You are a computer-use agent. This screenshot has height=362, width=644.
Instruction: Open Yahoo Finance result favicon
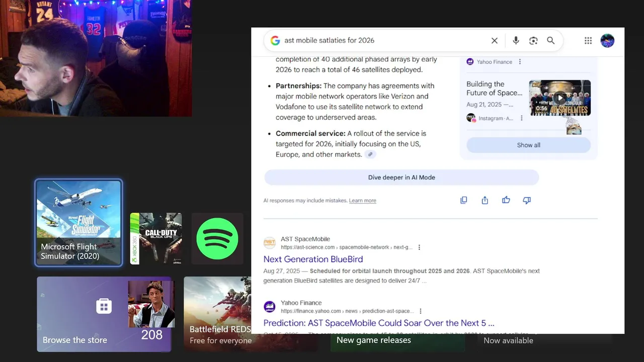coord(270,307)
